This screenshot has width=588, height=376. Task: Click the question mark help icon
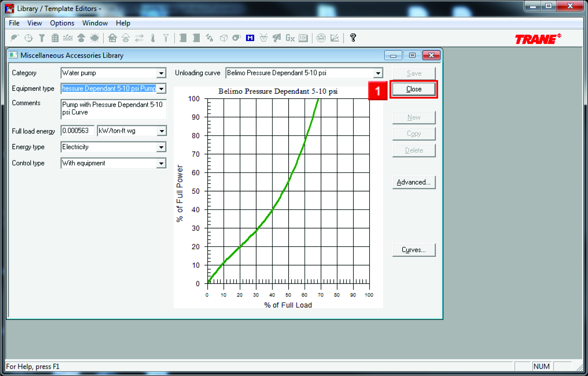click(353, 38)
